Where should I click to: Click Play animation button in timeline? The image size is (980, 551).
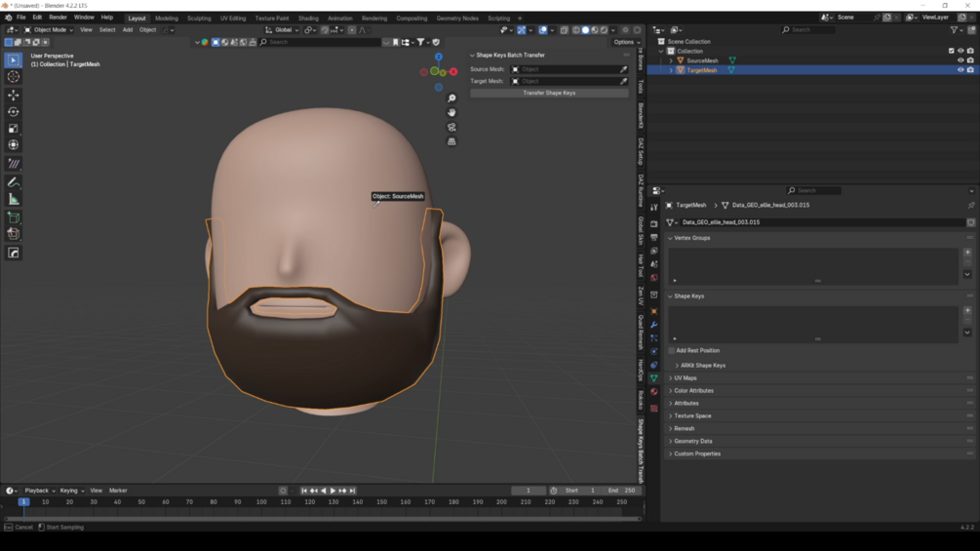[333, 491]
